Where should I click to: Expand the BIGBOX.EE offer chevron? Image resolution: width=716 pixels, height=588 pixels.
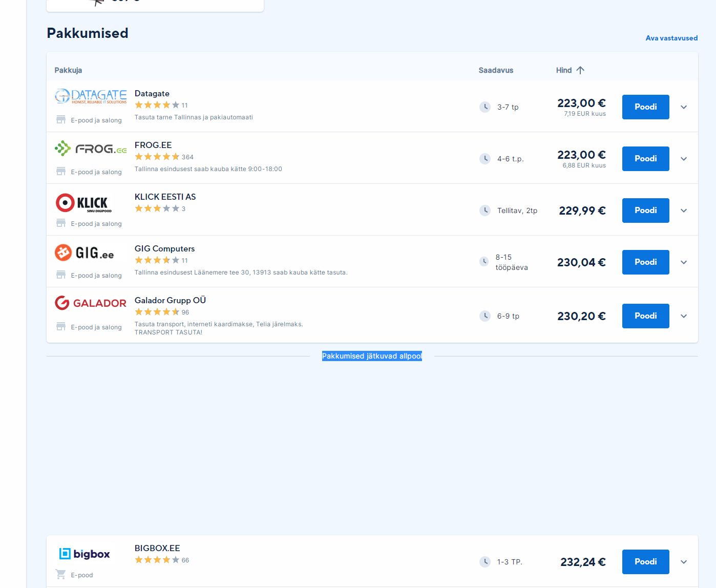(684, 562)
